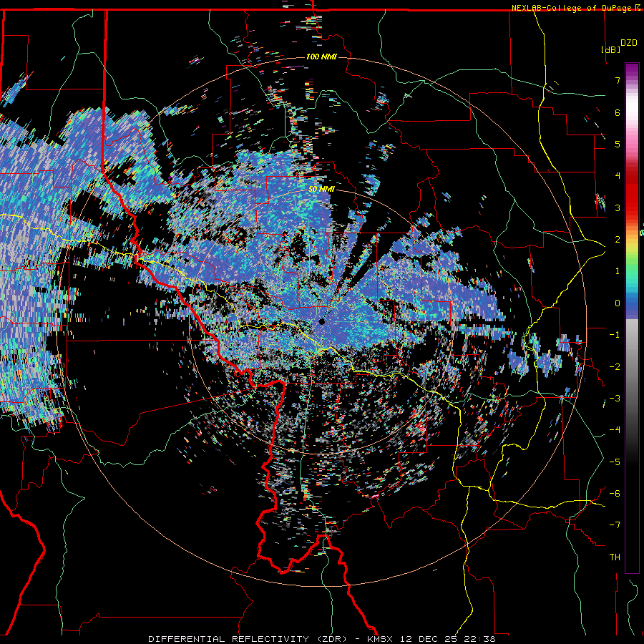This screenshot has height=644, width=644.
Task: Click the DZD label above the color scale
Action: point(629,42)
